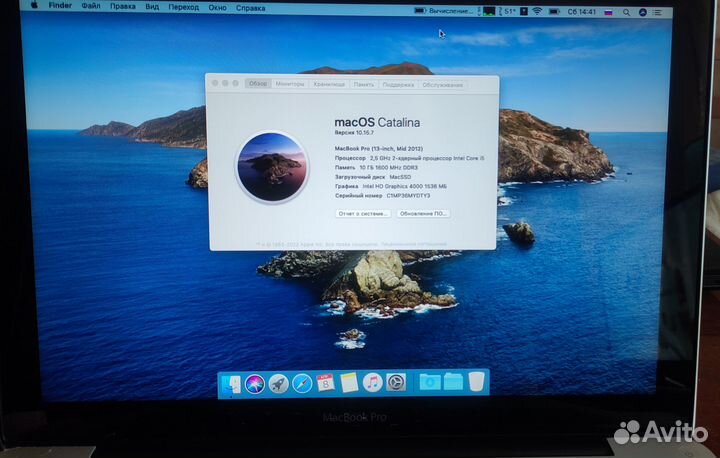720x458 pixels.
Task: Open the Файл menu
Action: 91,6
